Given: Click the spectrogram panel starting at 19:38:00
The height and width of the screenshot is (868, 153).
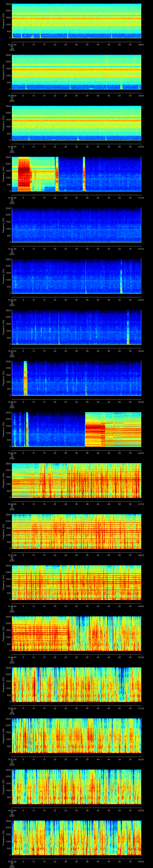Looking at the screenshot, I should tap(77, 72).
